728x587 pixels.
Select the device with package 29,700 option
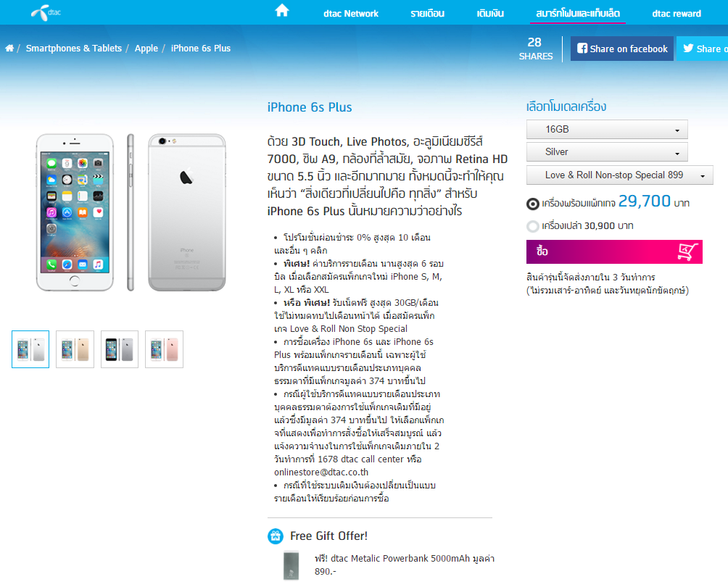[x=532, y=203]
